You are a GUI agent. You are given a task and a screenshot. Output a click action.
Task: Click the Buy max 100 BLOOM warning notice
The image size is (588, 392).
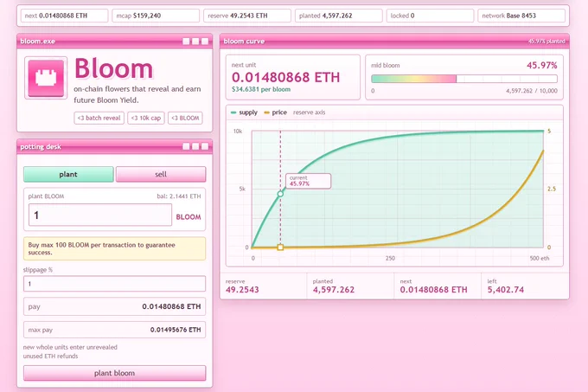coord(114,248)
